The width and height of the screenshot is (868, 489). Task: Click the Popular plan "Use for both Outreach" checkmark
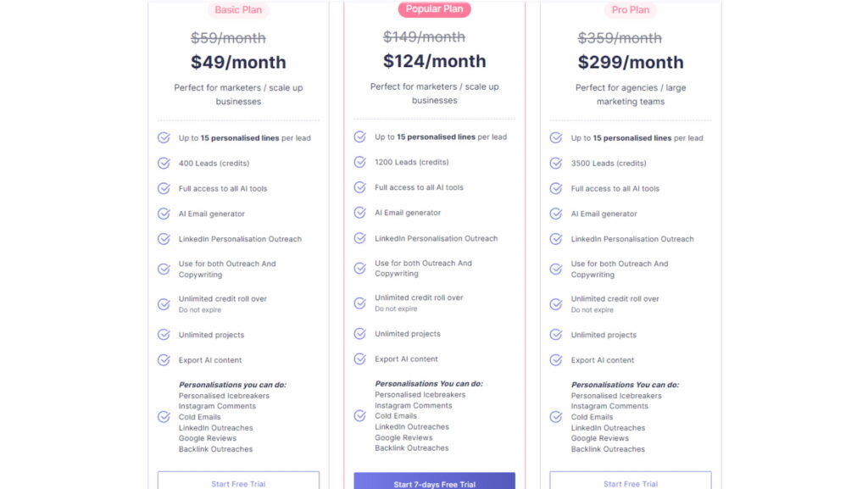tap(359, 268)
